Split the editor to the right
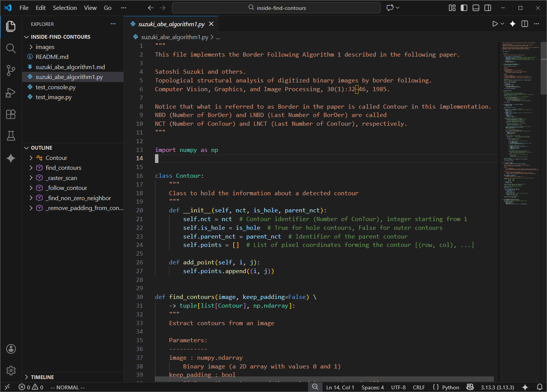 point(525,24)
